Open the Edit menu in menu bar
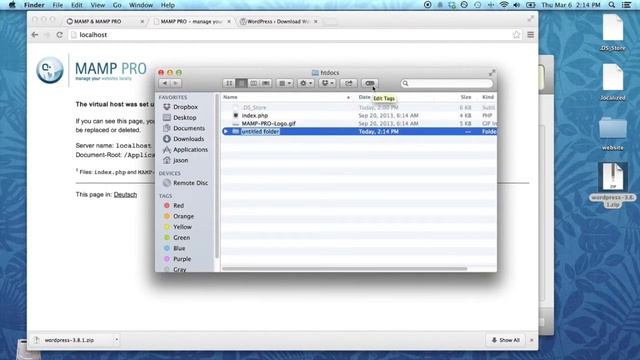Image resolution: width=640 pixels, height=360 pixels. click(x=77, y=5)
